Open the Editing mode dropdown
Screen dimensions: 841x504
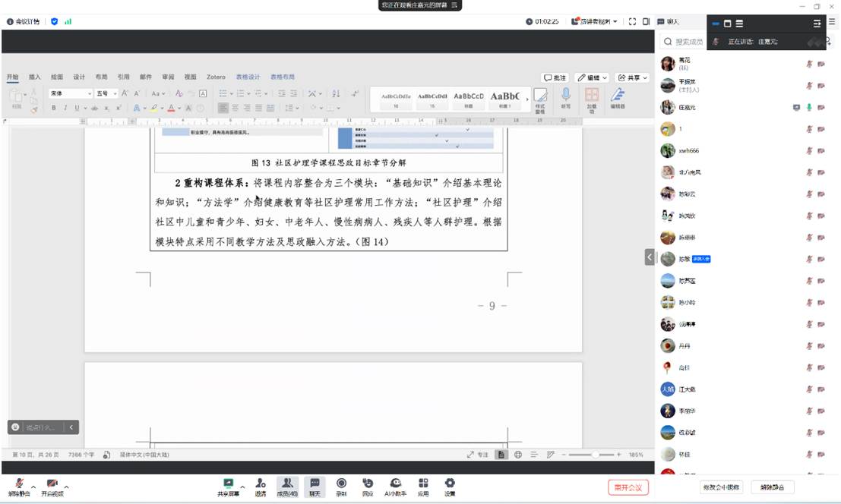point(592,77)
